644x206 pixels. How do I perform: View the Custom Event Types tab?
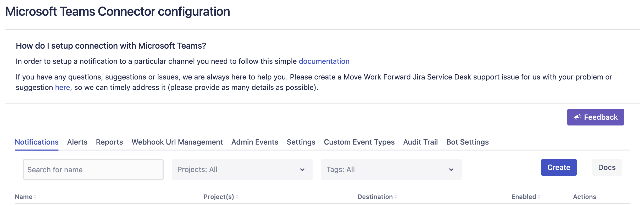pos(359,142)
